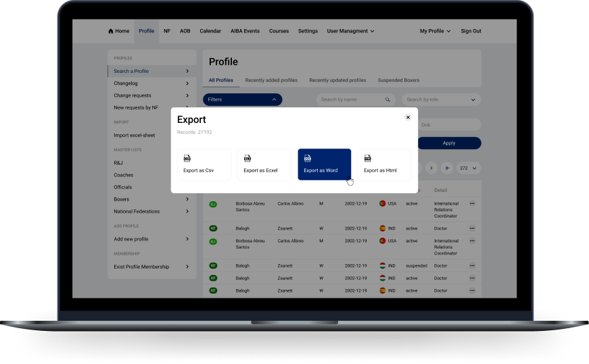Click the Export as Csv file icon
This screenshot has width=589, height=364.
[187, 158]
